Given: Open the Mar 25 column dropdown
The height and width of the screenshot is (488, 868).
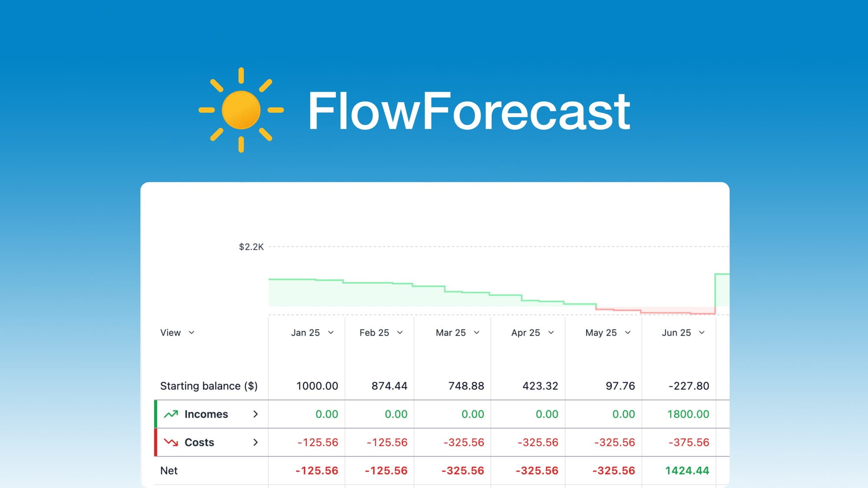Looking at the screenshot, I should 477,333.
